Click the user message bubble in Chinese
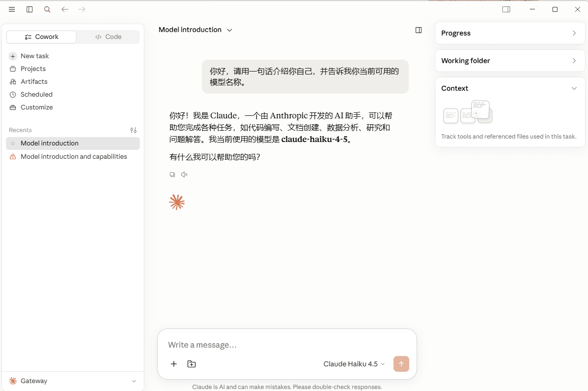Viewport: 588px width, 391px height. (305, 76)
